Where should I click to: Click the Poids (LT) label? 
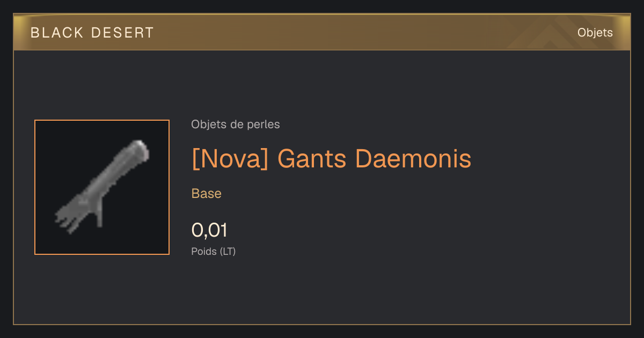(x=214, y=251)
